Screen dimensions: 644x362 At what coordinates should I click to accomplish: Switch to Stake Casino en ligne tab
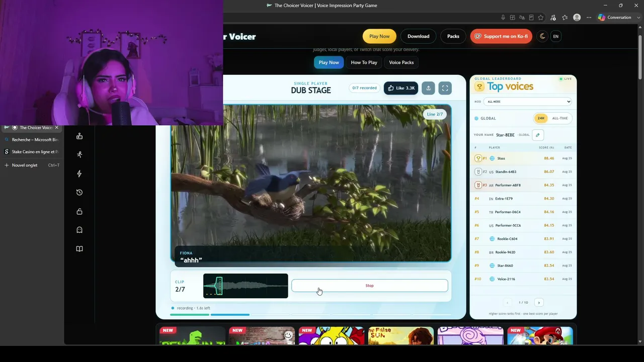pos(31,152)
